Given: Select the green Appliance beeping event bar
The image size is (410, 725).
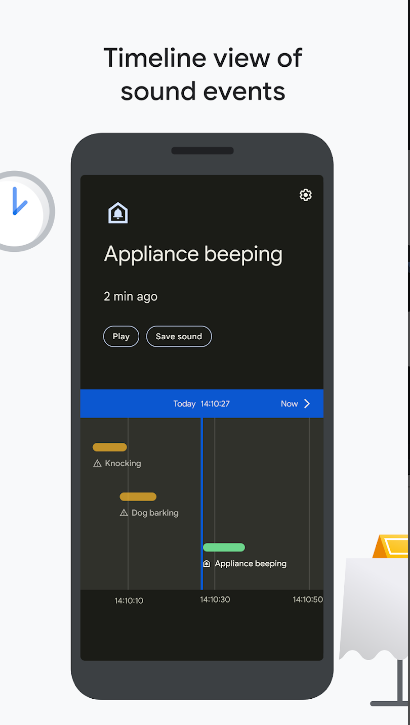Looking at the screenshot, I should [x=224, y=547].
